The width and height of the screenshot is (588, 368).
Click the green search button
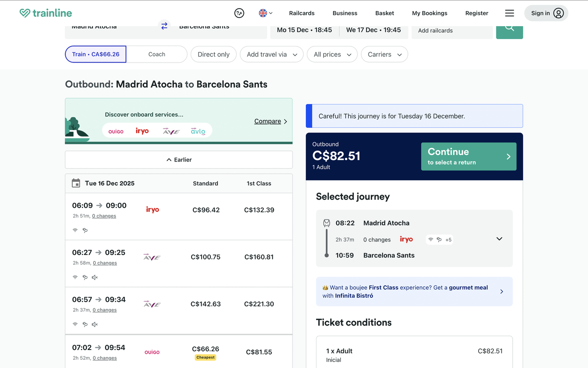[x=509, y=29]
